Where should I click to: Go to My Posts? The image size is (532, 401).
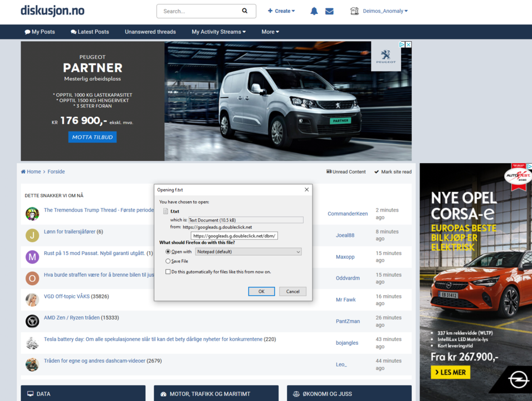point(40,32)
